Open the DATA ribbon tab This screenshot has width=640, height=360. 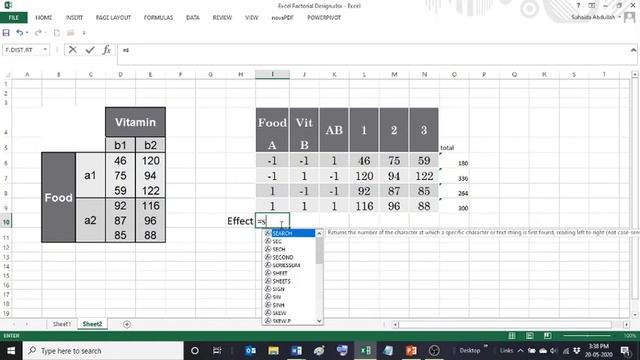(x=193, y=18)
